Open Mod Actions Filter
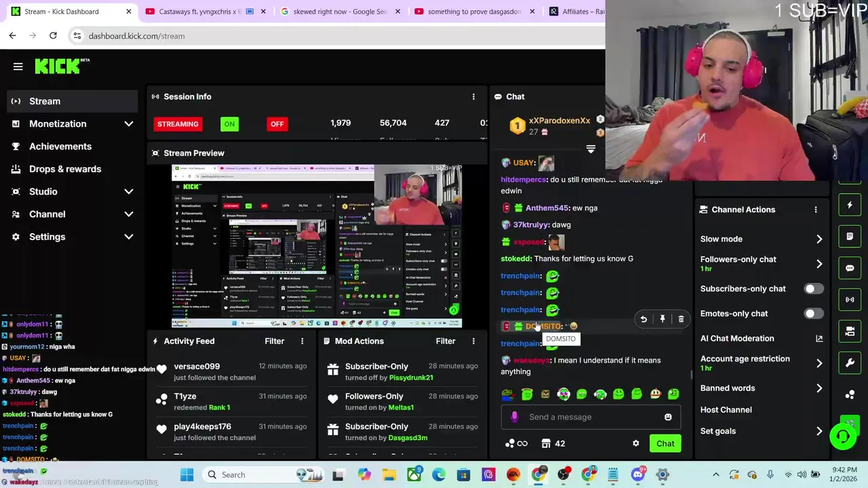 (446, 341)
